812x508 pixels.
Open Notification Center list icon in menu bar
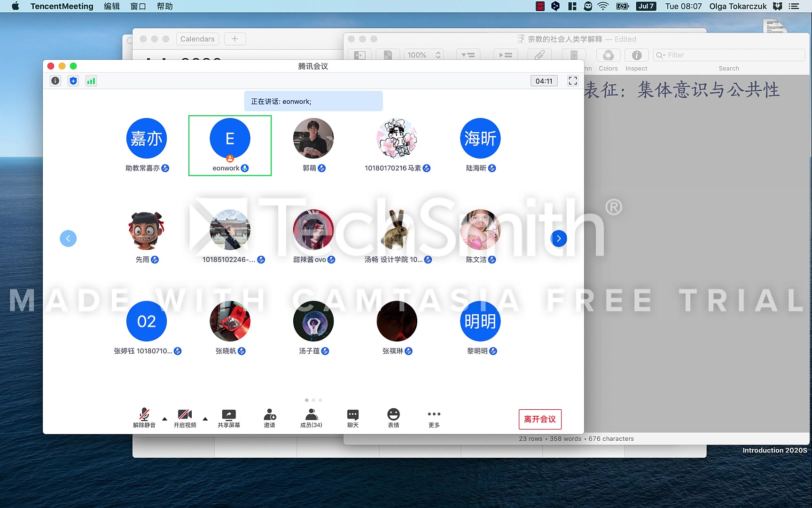click(794, 6)
